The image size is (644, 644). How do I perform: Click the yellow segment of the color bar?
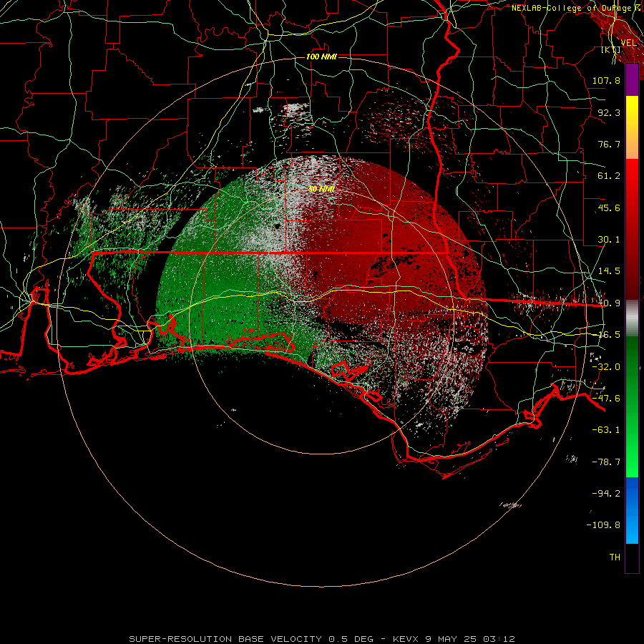point(632,112)
